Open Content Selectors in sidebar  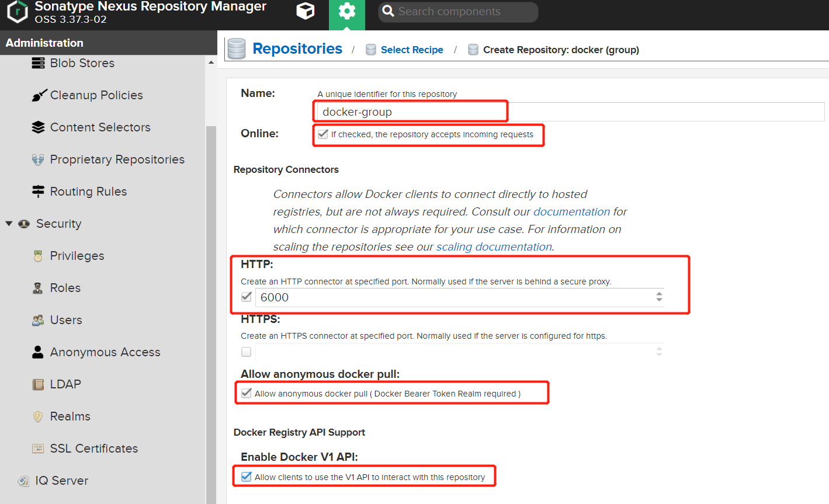100,127
